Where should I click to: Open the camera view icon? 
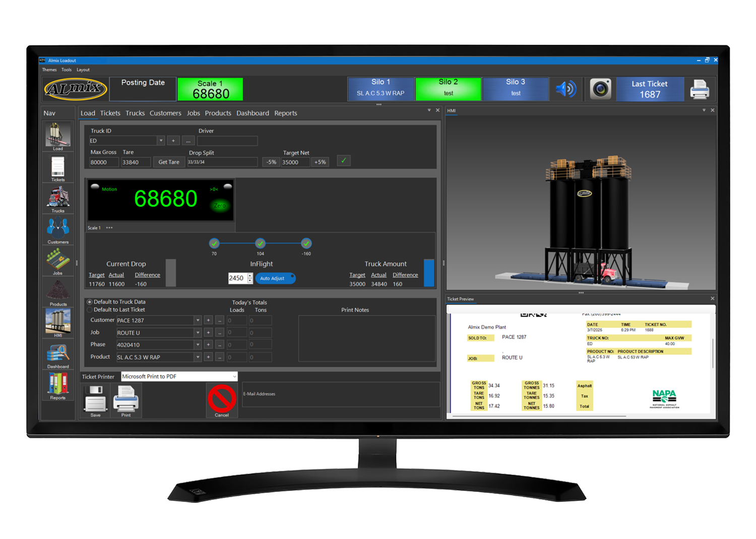(x=601, y=89)
